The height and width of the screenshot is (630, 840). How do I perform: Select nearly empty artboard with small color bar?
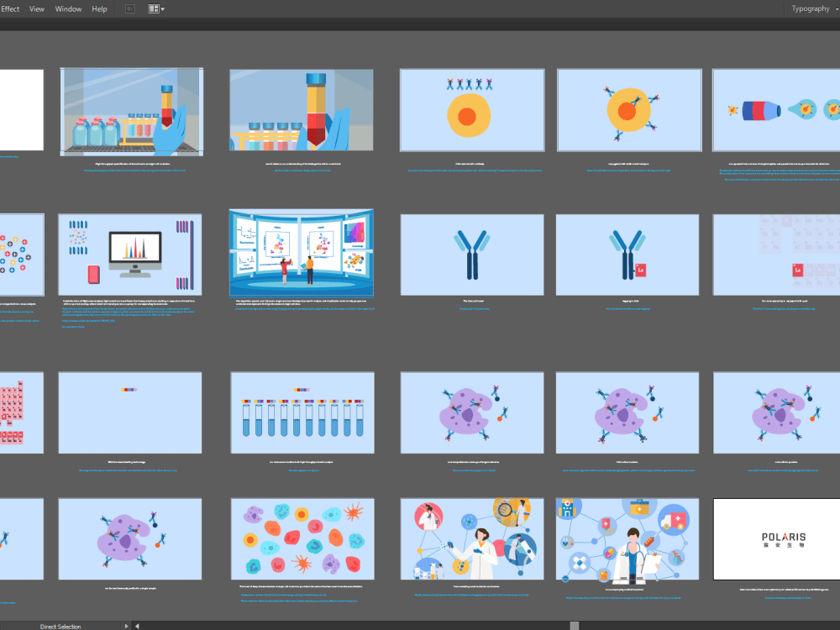point(130,412)
